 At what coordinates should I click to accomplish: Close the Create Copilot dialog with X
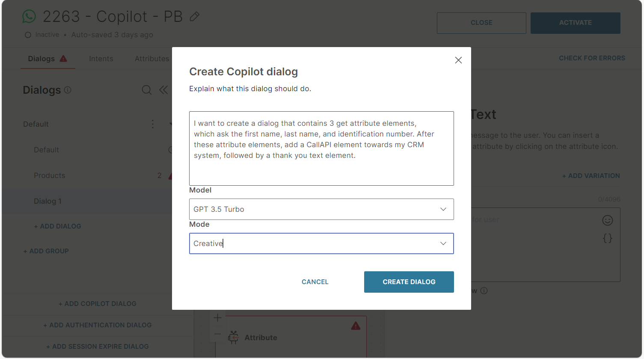(458, 60)
